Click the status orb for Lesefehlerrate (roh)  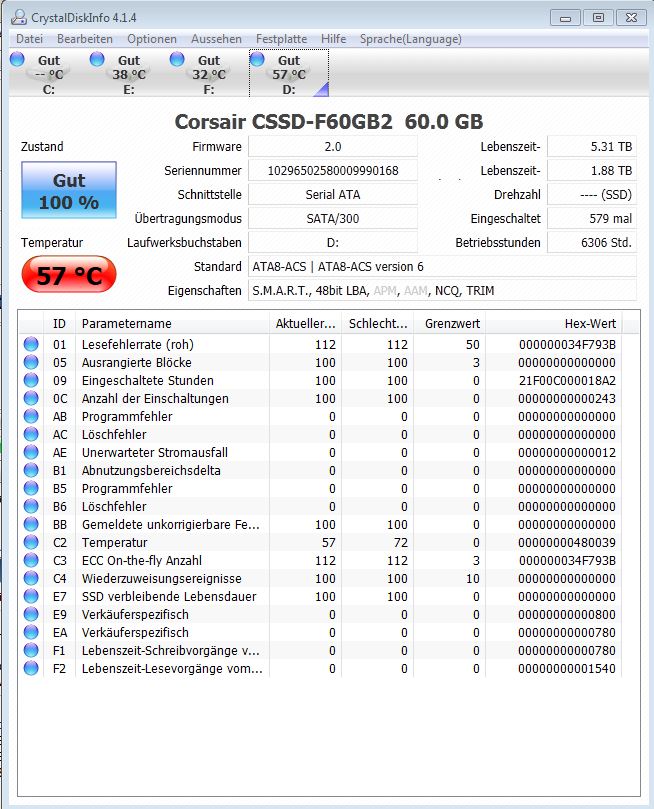31,344
